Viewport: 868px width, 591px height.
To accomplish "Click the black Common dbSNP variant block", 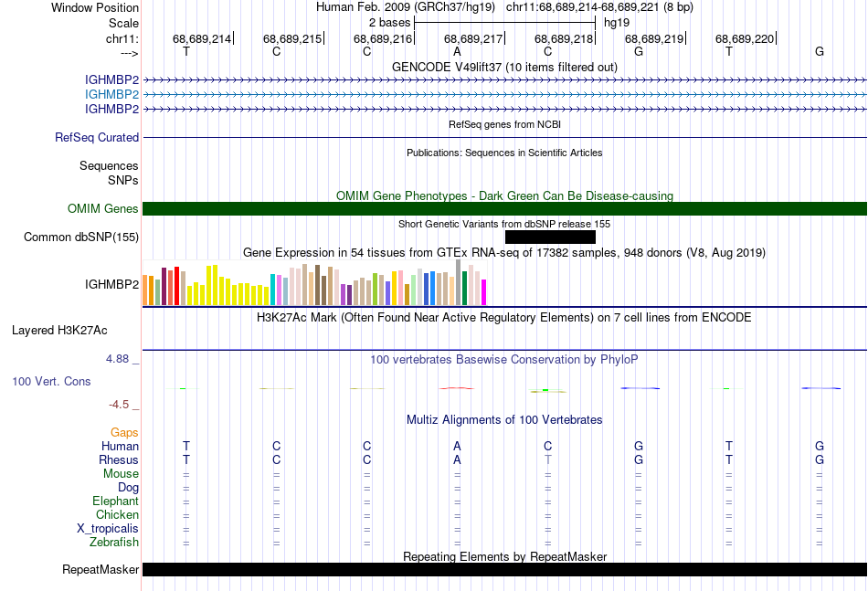I will pyautogui.click(x=550, y=237).
